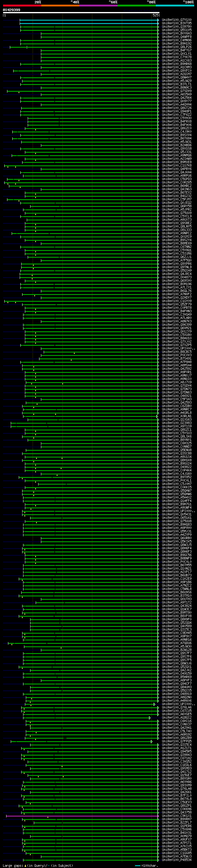Click the purple ~60% identity legend bar
The image size is (197, 868).
pos(99,6)
